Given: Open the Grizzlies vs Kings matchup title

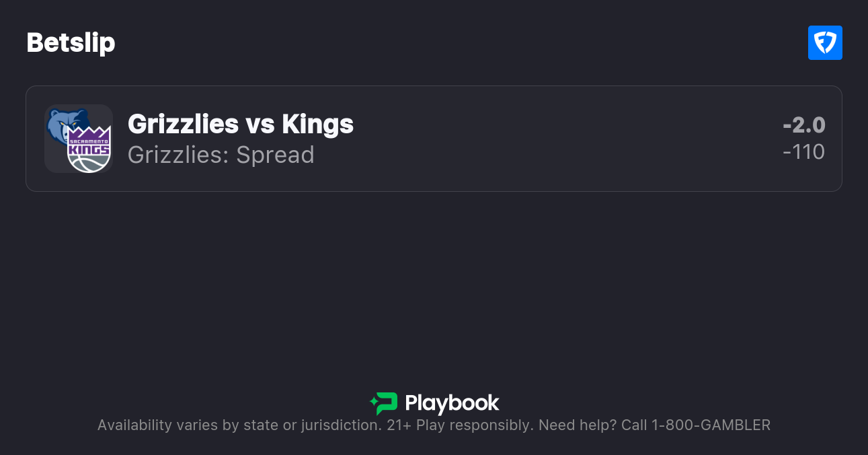Looking at the screenshot, I should coord(240,124).
